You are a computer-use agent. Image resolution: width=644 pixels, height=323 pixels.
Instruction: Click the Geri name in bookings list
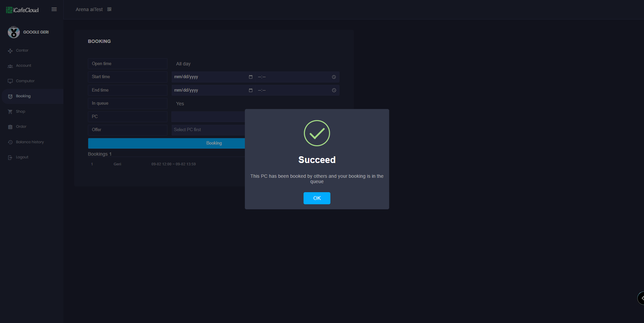click(x=117, y=164)
